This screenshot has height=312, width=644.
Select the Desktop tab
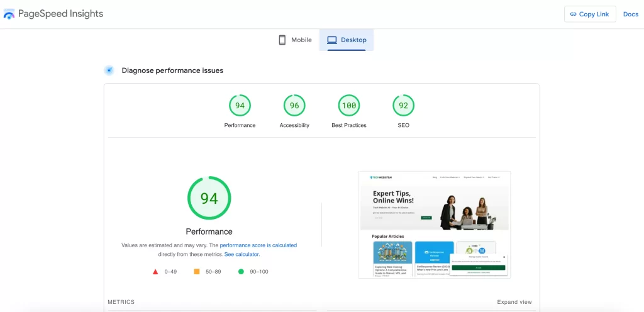347,40
